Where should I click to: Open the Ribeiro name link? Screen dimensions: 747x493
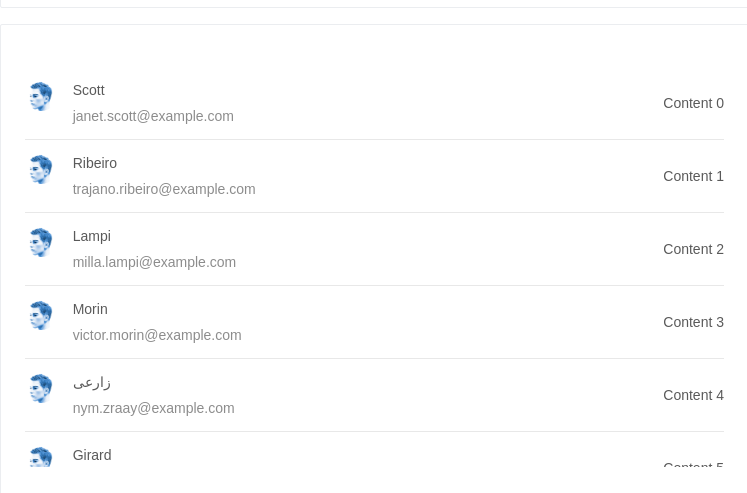[95, 163]
